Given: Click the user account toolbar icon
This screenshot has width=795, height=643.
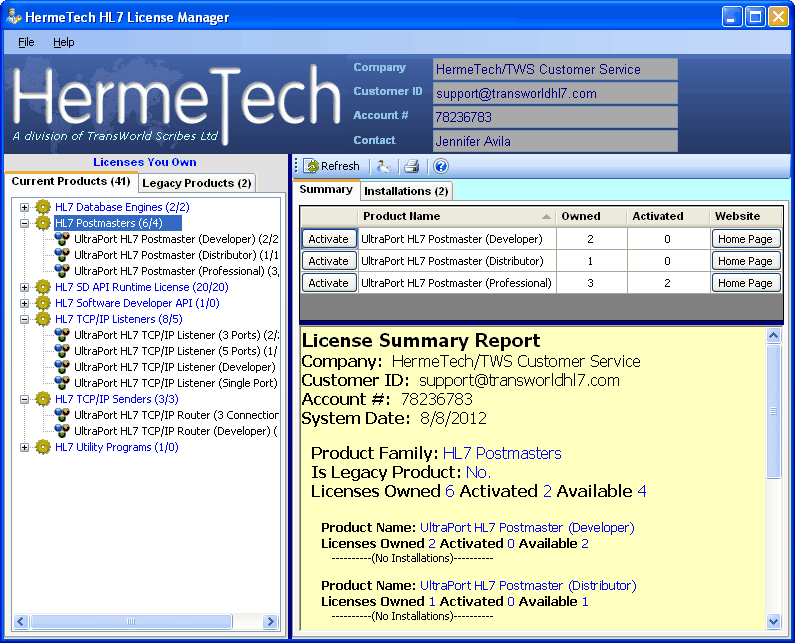Looking at the screenshot, I should [384, 166].
